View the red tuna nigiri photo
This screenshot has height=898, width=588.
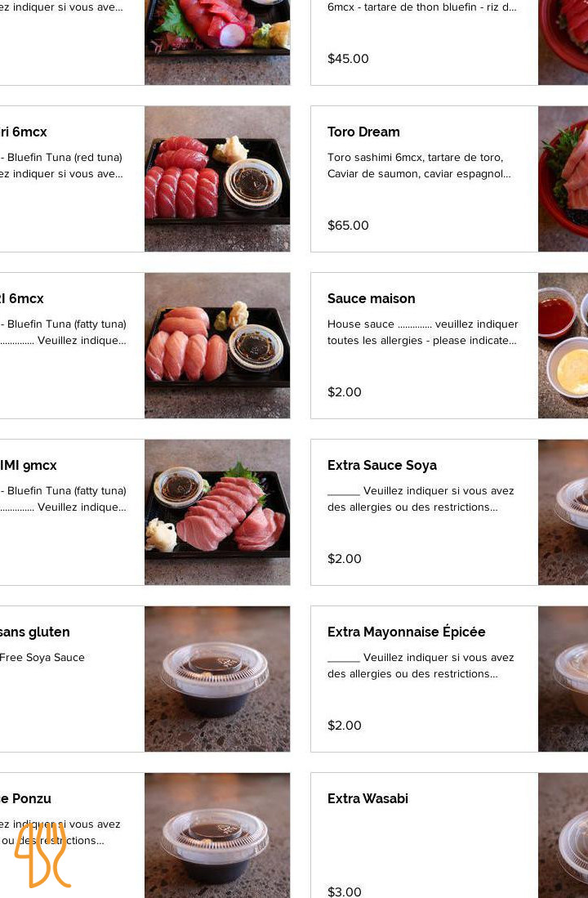[217, 178]
